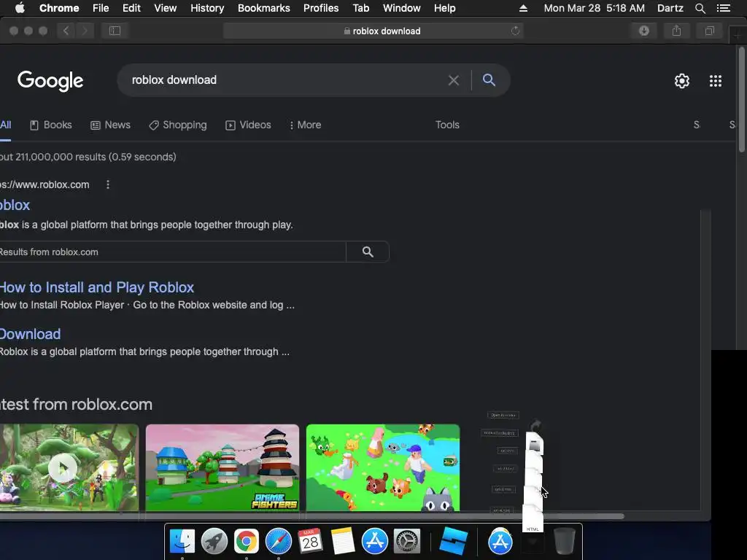
Task: Open Notes in the Dock
Action: tap(343, 542)
